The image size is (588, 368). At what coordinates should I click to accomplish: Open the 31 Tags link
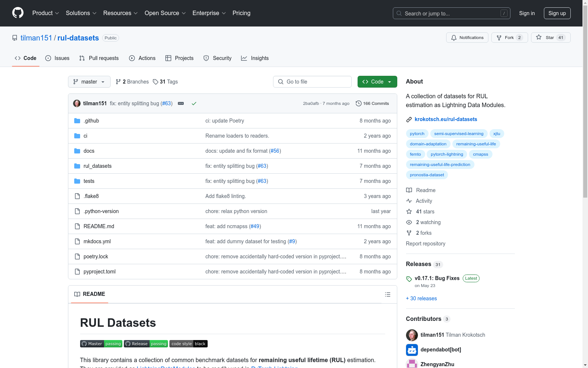click(165, 82)
